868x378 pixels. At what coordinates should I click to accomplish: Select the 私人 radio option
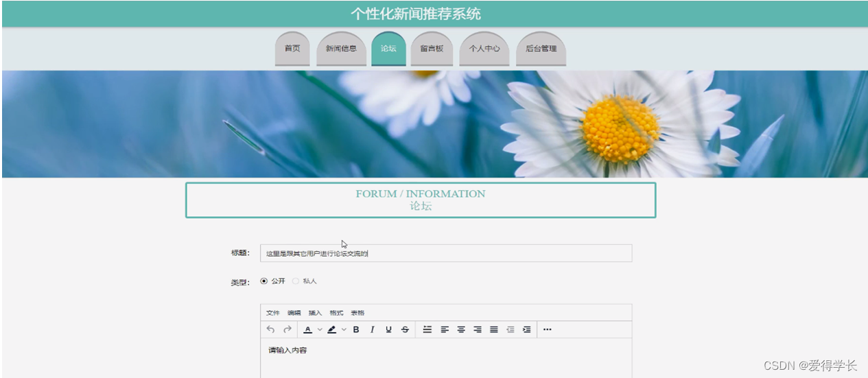point(296,281)
